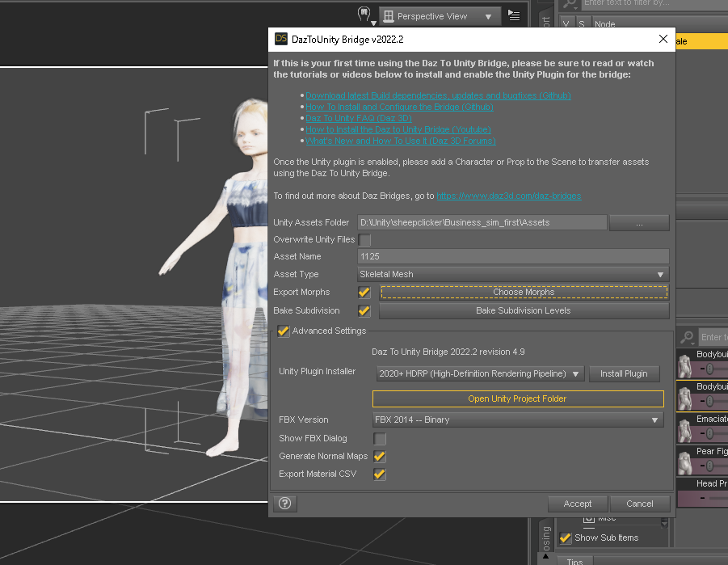Click the Cancel button
This screenshot has height=565, width=728.
639,504
